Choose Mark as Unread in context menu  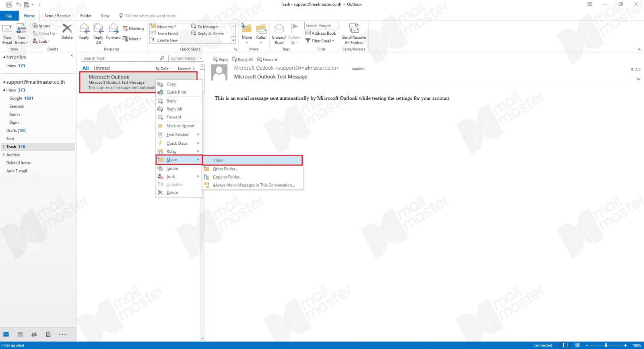click(179, 126)
